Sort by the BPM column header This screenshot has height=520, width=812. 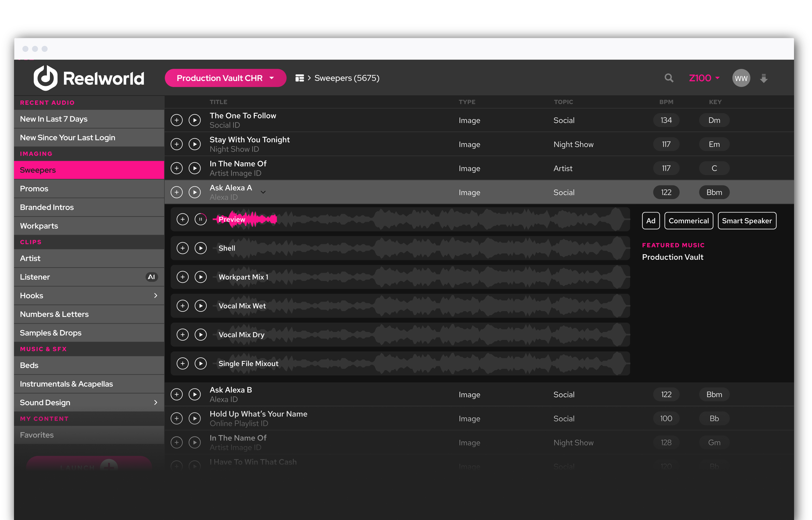[666, 102]
